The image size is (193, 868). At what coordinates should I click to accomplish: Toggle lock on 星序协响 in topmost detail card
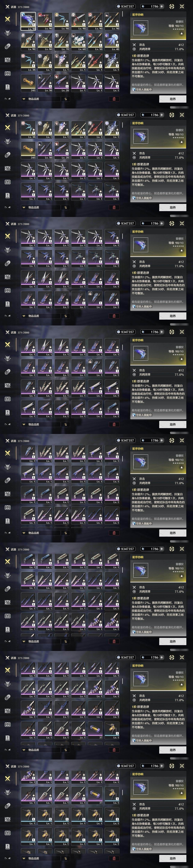(x=182, y=33)
